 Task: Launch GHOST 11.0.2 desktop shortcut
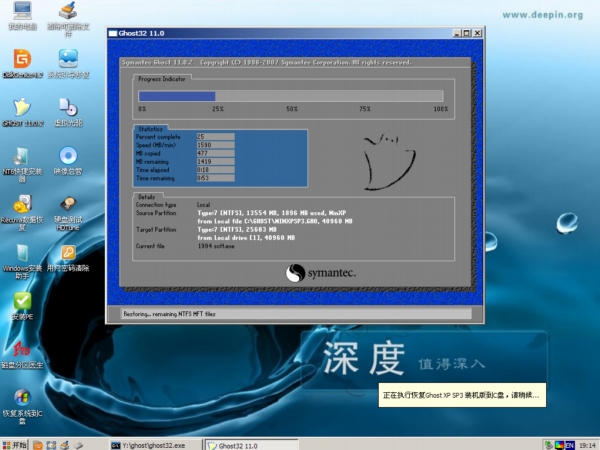tap(22, 112)
